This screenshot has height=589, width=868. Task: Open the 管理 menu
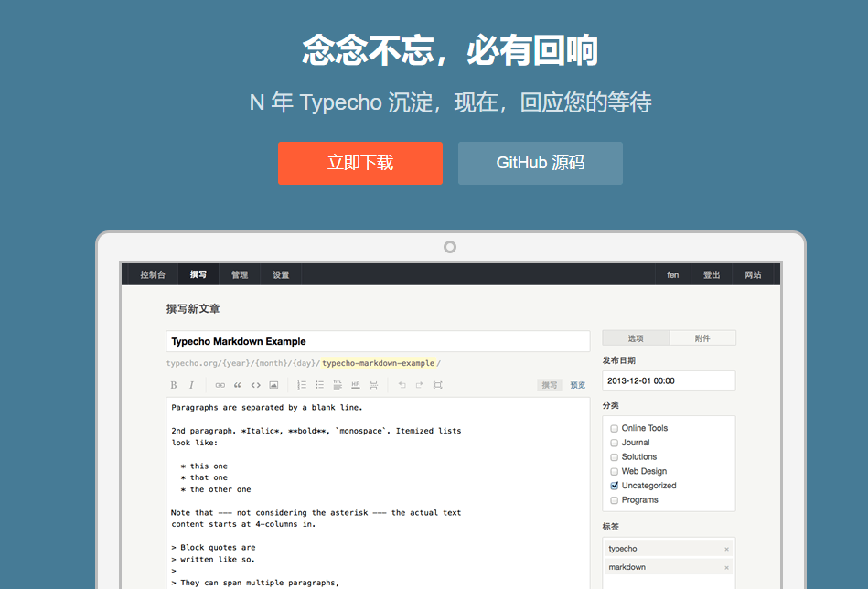click(x=240, y=274)
